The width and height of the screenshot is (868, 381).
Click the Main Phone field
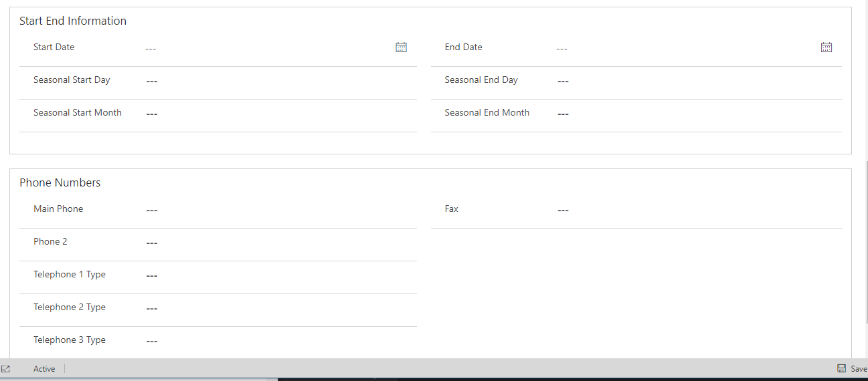tap(278, 210)
